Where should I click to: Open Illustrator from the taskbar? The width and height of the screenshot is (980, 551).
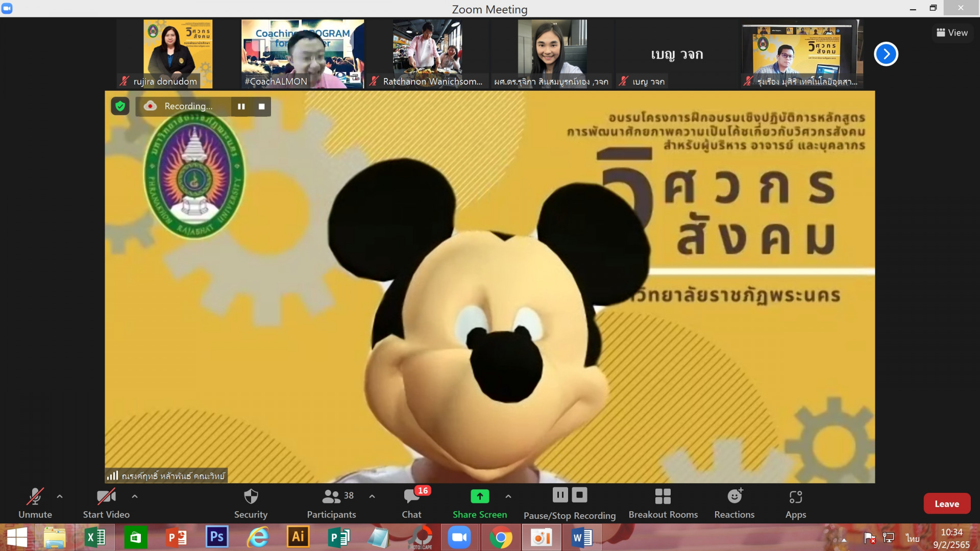[298, 538]
